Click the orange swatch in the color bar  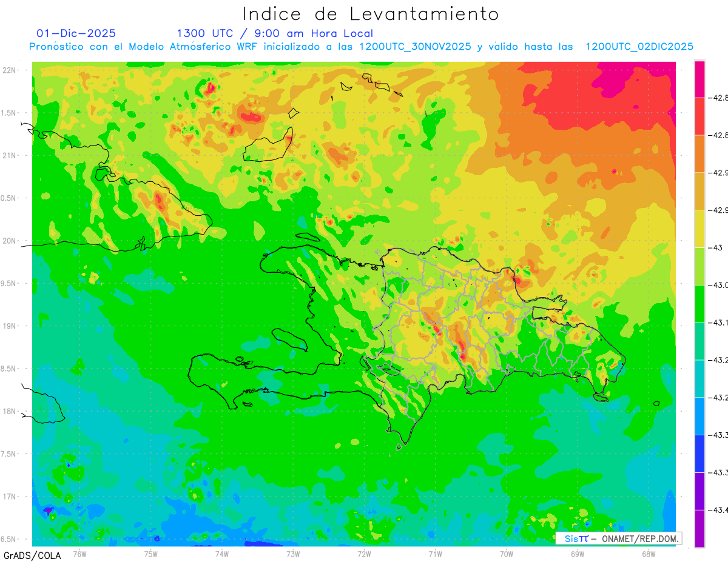pos(699,154)
